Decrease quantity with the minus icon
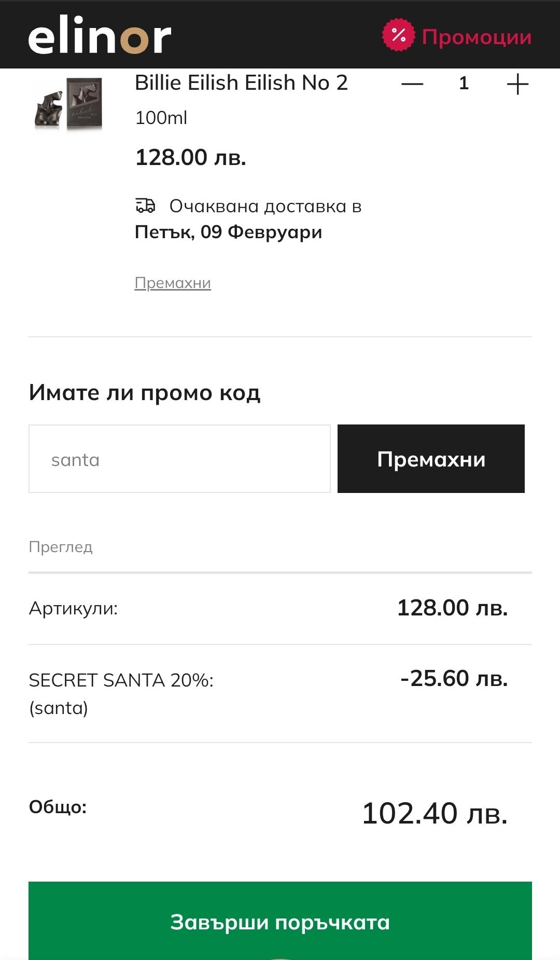The image size is (560, 960). [412, 84]
